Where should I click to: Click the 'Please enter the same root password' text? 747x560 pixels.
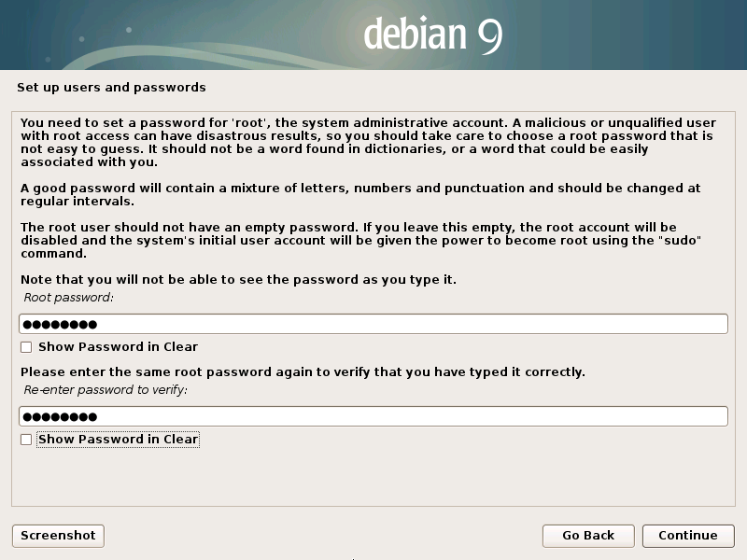(303, 371)
